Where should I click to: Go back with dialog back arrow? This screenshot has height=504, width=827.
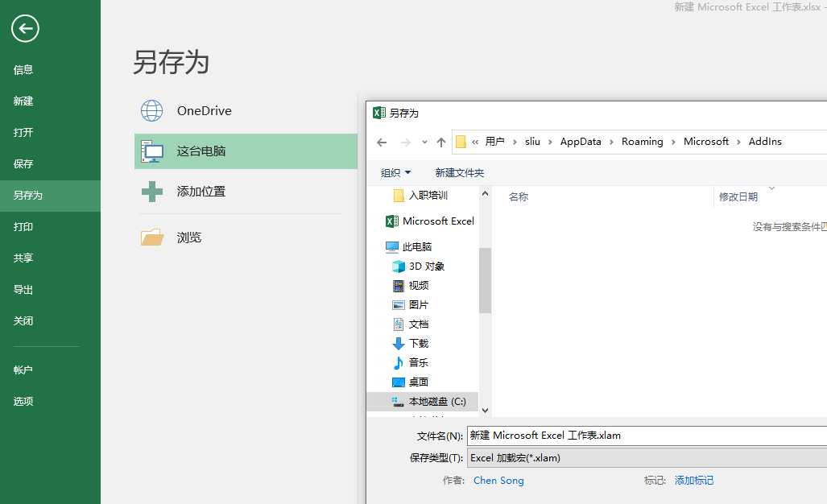point(382,142)
